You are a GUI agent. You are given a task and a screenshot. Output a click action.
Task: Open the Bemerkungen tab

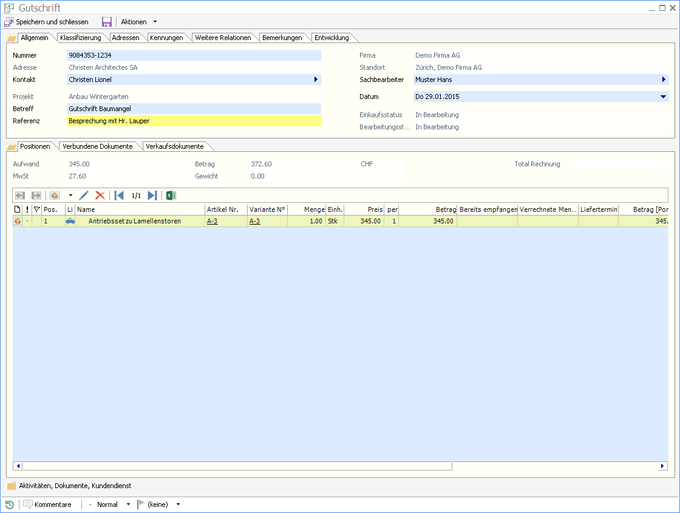coord(282,38)
